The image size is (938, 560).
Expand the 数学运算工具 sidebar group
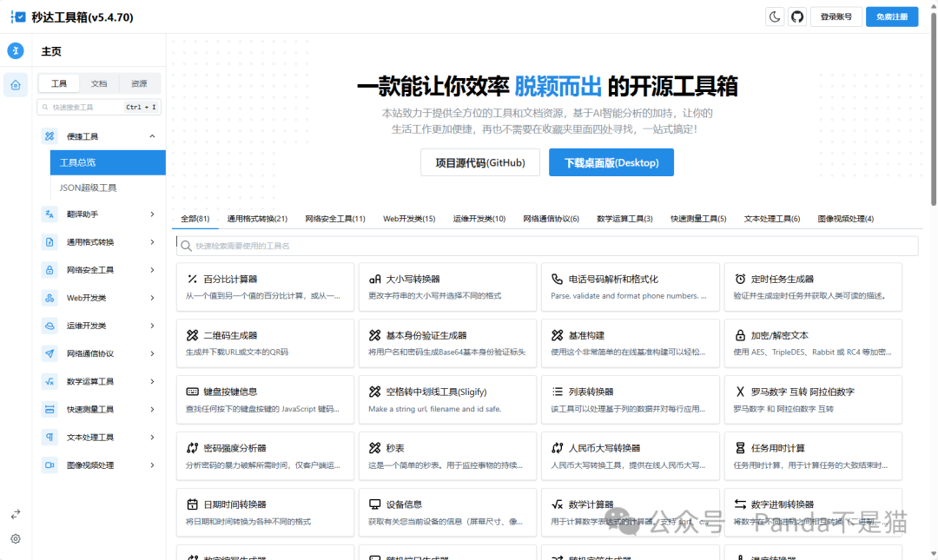pos(99,382)
